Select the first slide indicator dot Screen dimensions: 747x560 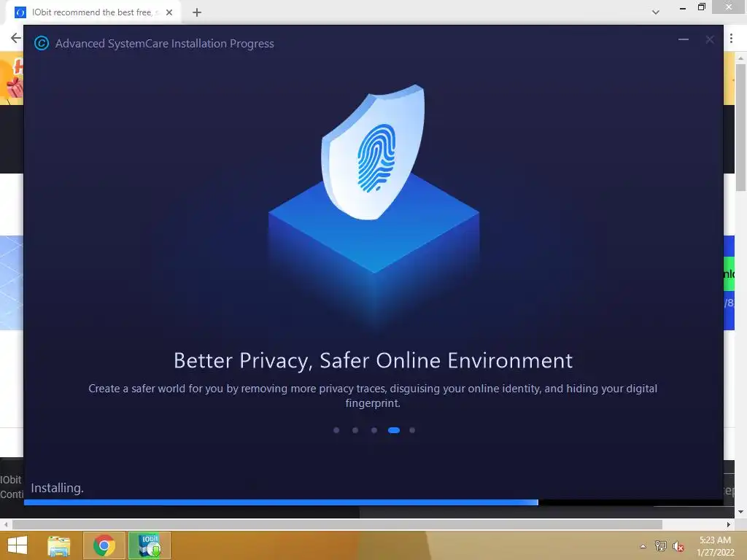click(x=336, y=430)
